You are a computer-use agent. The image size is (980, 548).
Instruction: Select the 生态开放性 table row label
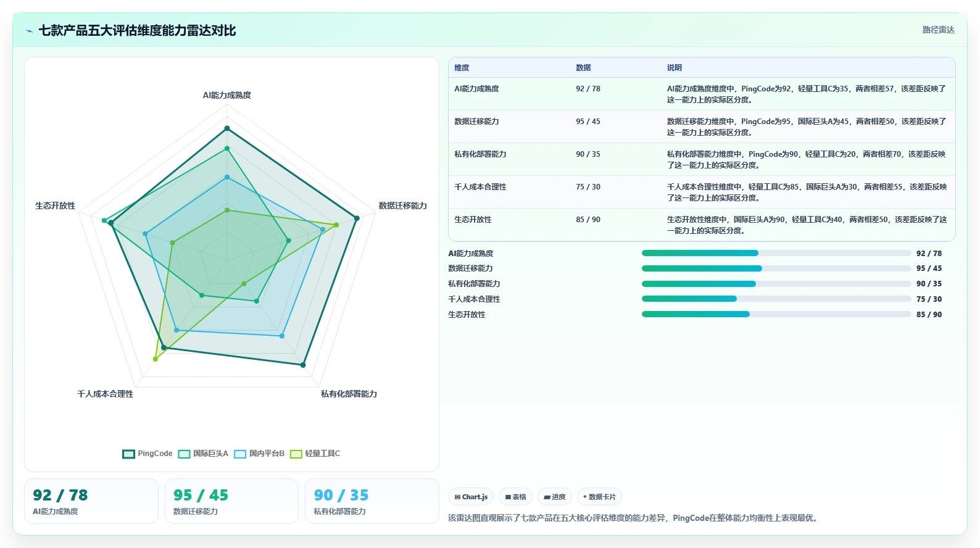coord(473,220)
